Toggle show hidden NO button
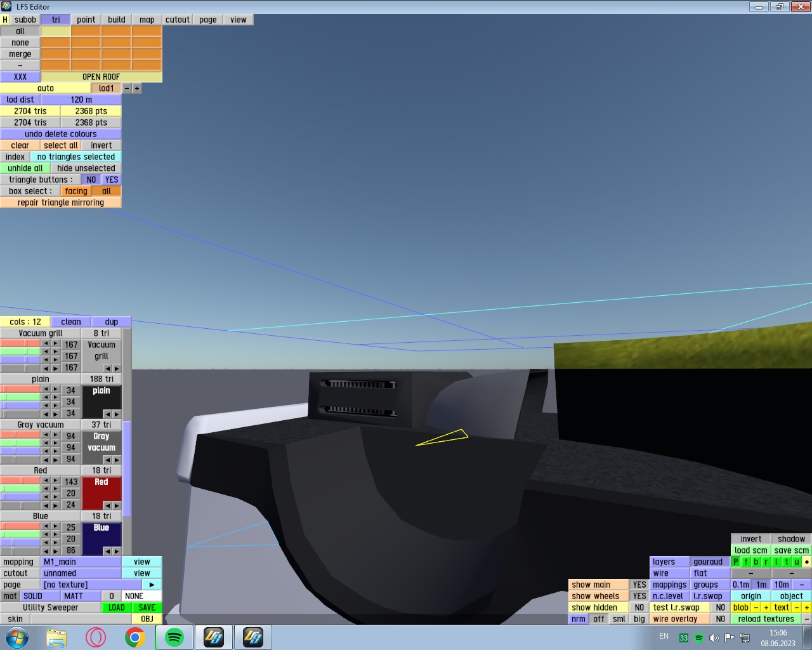 point(639,607)
